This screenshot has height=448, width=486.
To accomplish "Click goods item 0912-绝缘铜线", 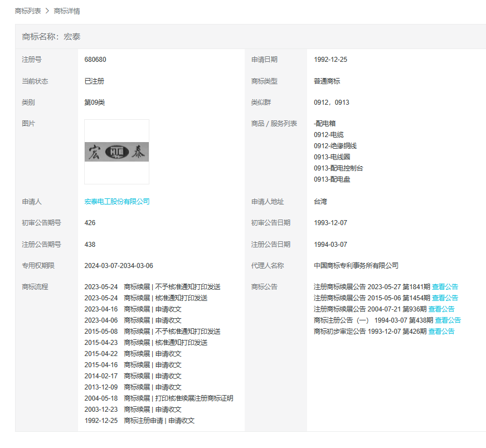I will click(x=335, y=146).
